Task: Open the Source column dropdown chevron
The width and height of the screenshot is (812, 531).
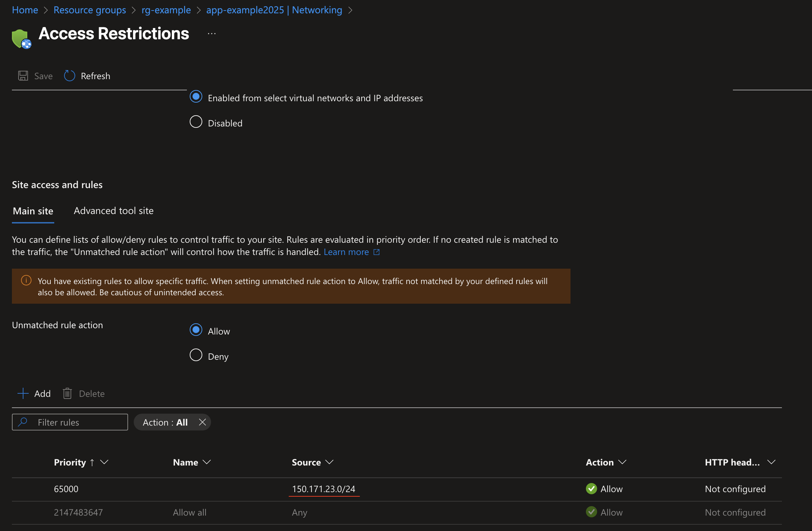Action: (329, 462)
